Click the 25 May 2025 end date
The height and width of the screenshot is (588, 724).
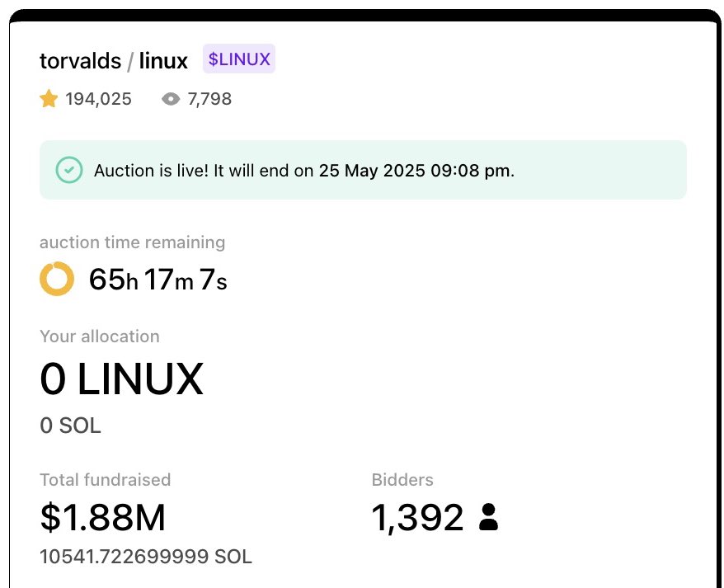click(372, 171)
